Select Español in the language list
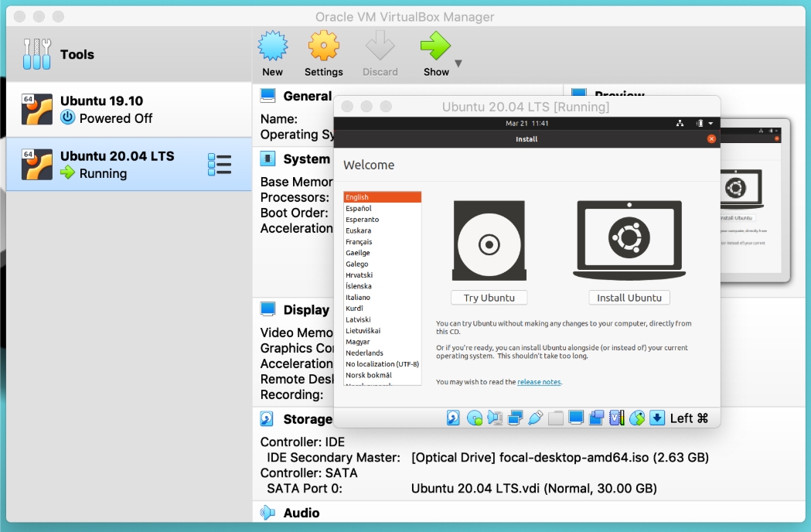 [382, 208]
